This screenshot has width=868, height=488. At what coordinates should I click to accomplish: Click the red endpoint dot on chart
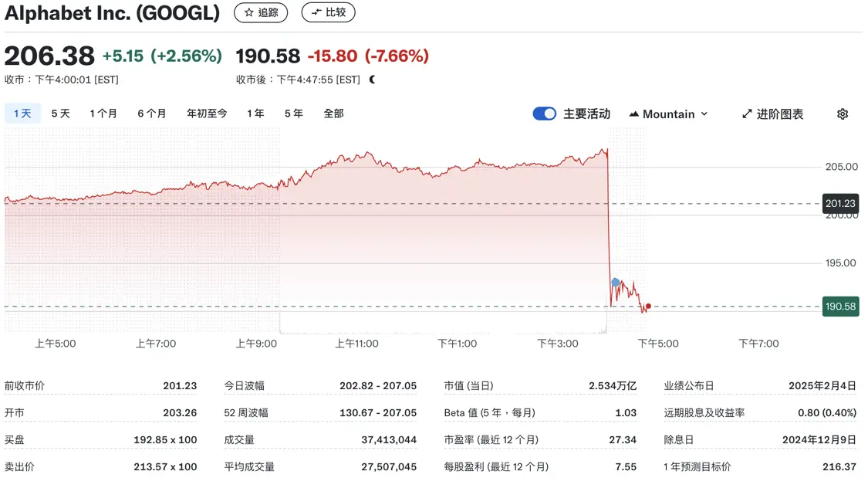pyautogui.click(x=648, y=307)
